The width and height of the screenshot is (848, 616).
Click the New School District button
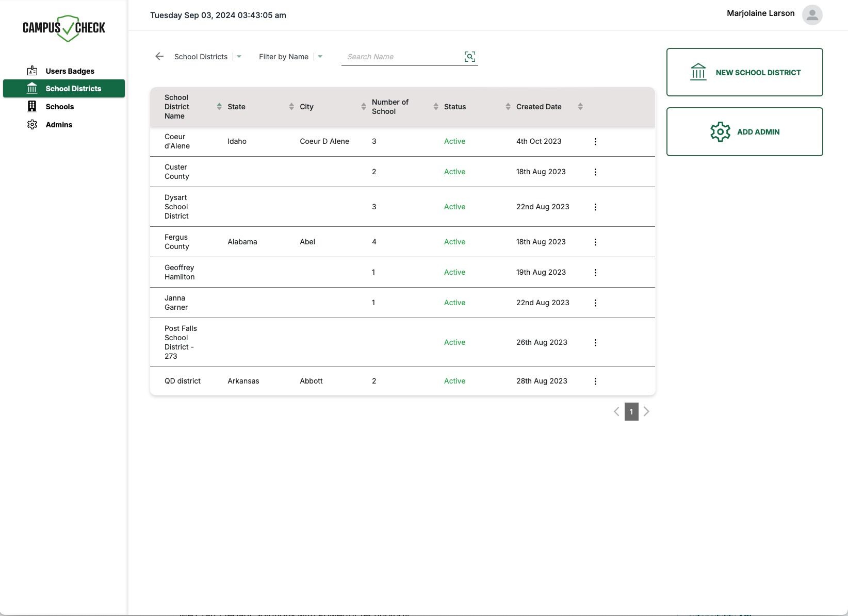(x=744, y=73)
